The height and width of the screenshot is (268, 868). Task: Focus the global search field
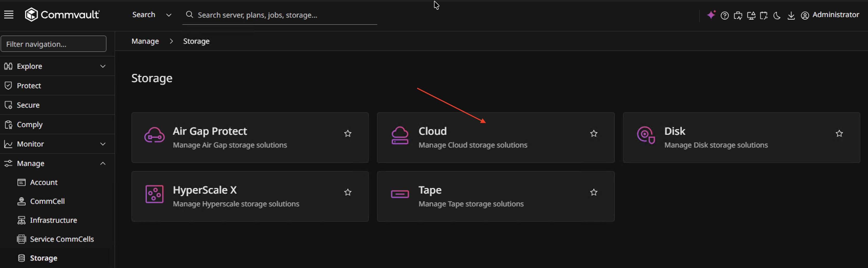point(280,15)
